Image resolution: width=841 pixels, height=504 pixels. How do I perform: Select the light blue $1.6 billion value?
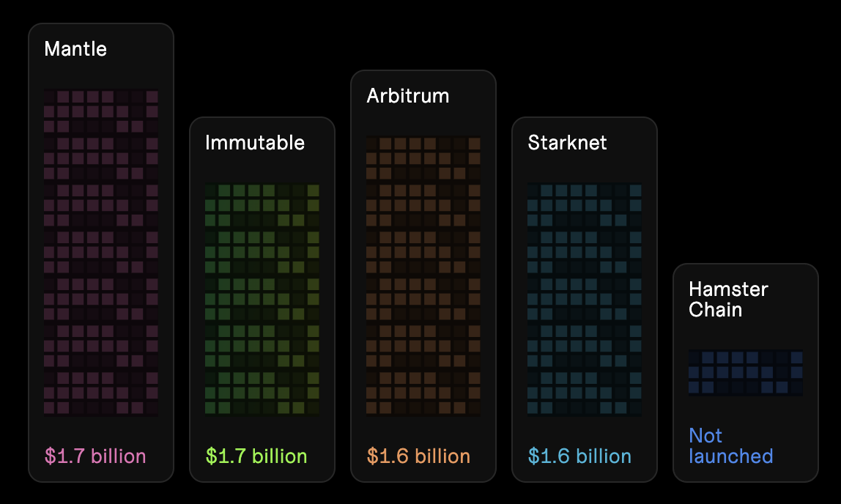click(579, 456)
